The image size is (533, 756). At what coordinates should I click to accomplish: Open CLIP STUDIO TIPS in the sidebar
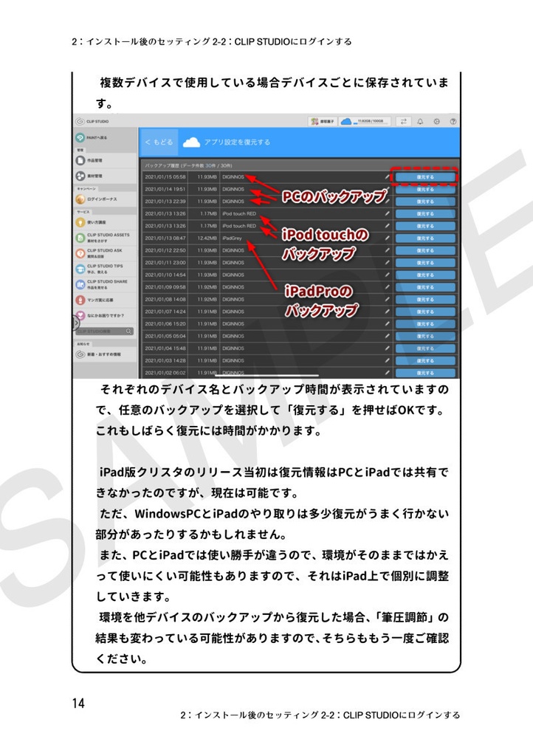(x=105, y=269)
